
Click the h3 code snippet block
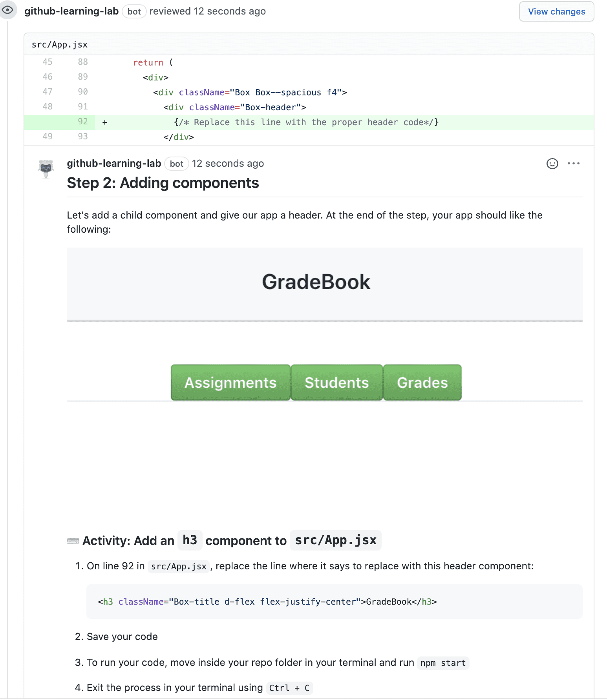click(x=334, y=602)
